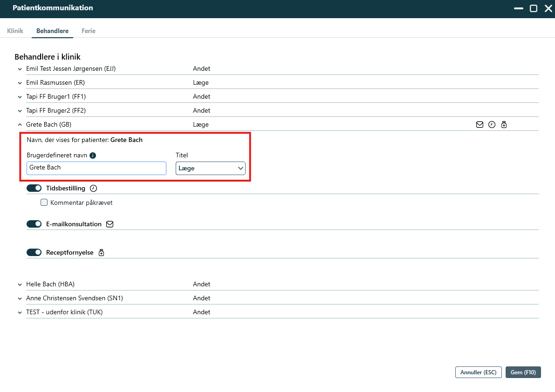Click the Annuller (ESC) button

(x=478, y=372)
